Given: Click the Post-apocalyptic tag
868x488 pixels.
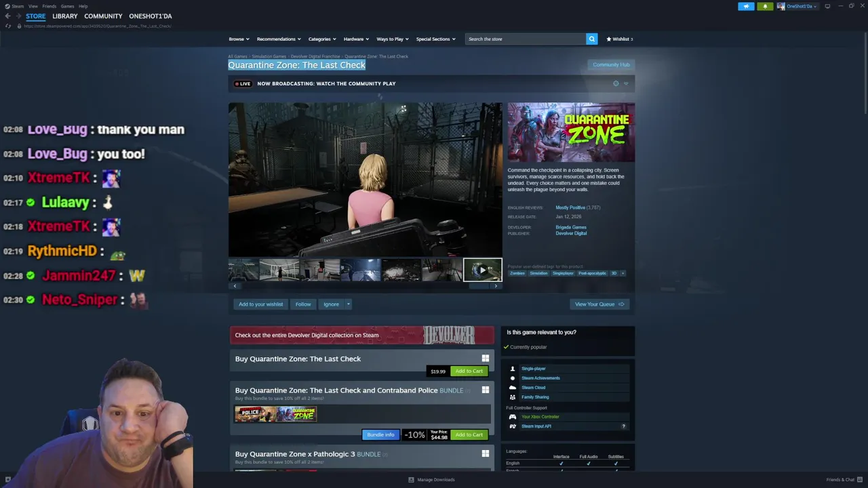Looking at the screenshot, I should (592, 273).
